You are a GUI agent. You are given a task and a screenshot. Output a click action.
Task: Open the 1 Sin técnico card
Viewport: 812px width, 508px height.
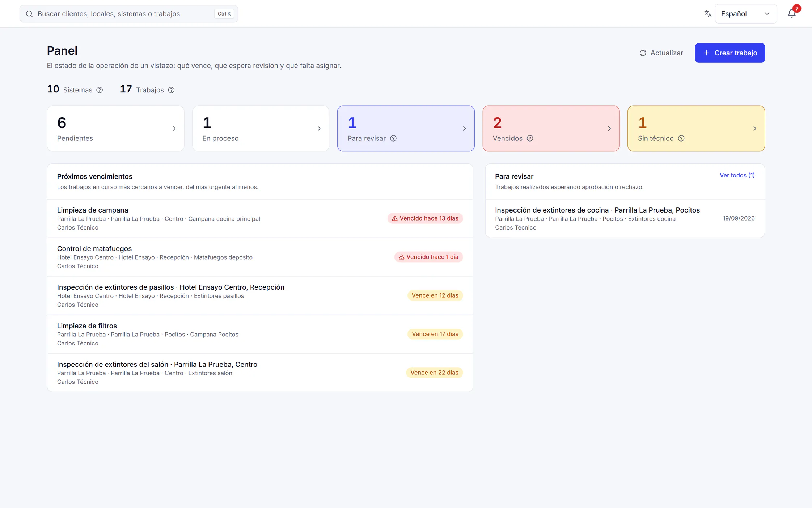click(x=696, y=129)
